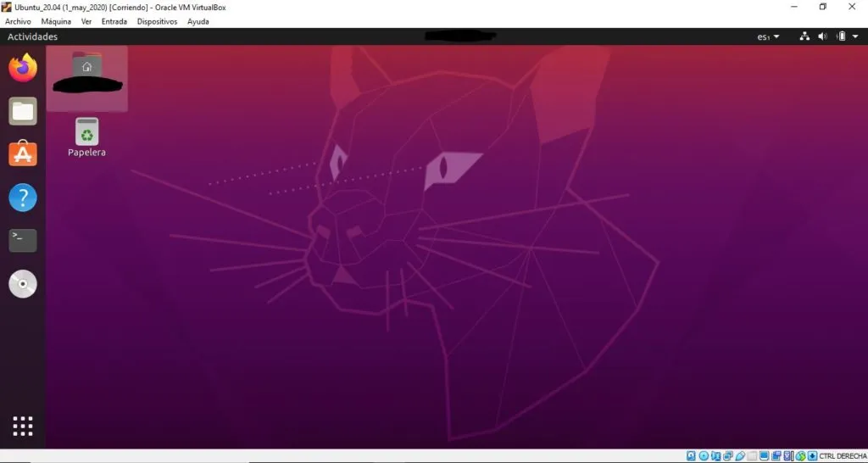Open the es keyboard layout dropdown
868x463 pixels.
click(x=768, y=36)
